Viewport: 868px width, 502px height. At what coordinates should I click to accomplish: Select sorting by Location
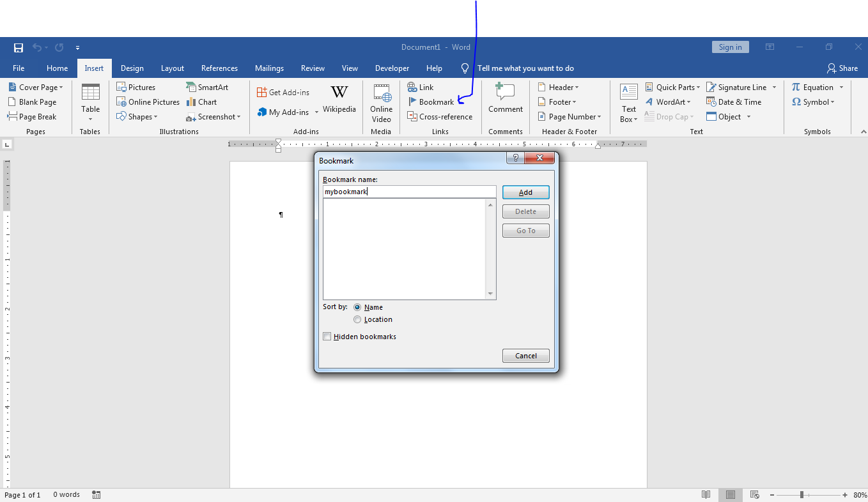[x=357, y=319]
